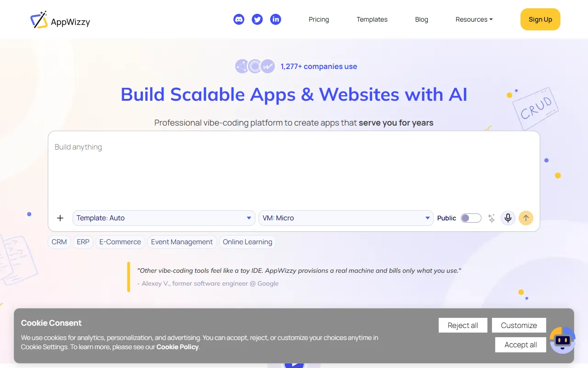Visit the Twitter profile icon
Screen dimensions: 588x368
pyautogui.click(x=257, y=19)
